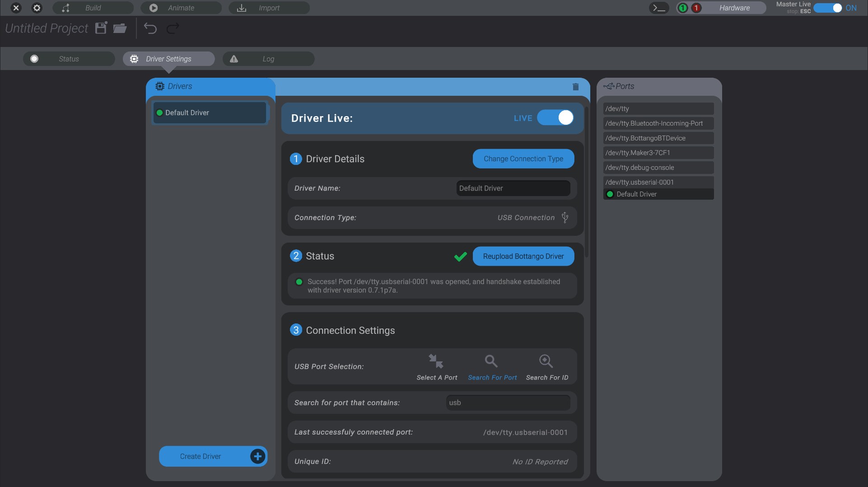
Task: Open the terminal console icon in the top bar
Action: pyautogui.click(x=658, y=8)
